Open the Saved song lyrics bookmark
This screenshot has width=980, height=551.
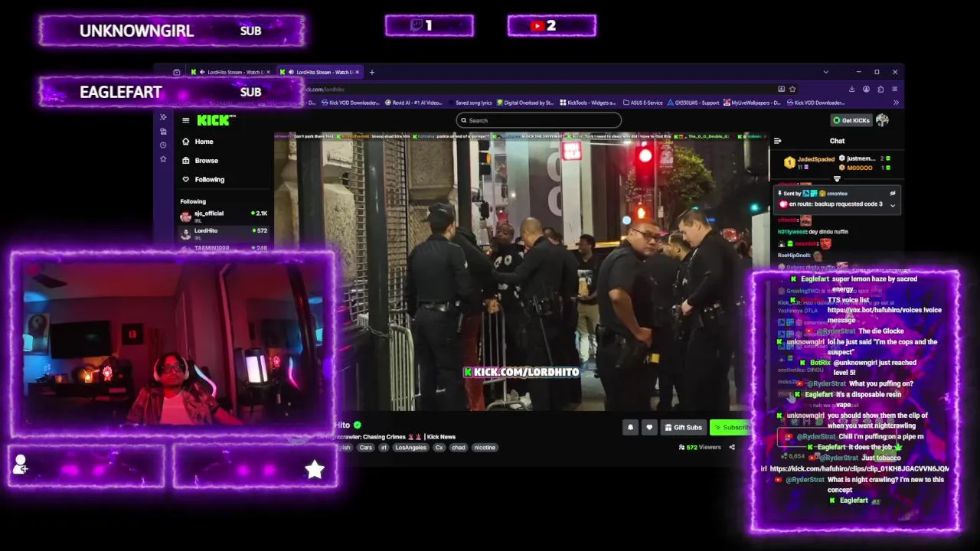471,103
